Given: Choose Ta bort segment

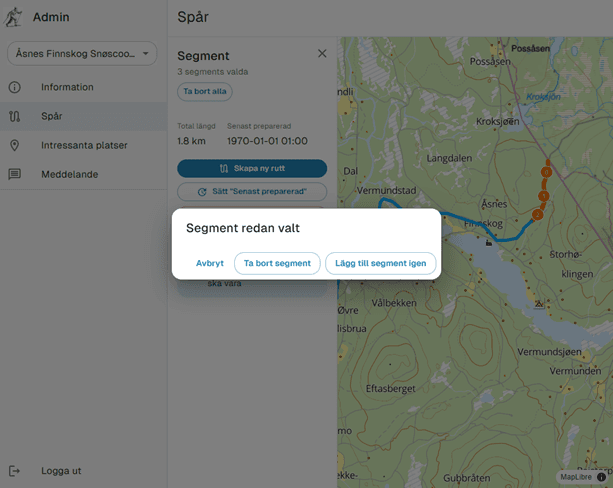Looking at the screenshot, I should click(x=277, y=263).
